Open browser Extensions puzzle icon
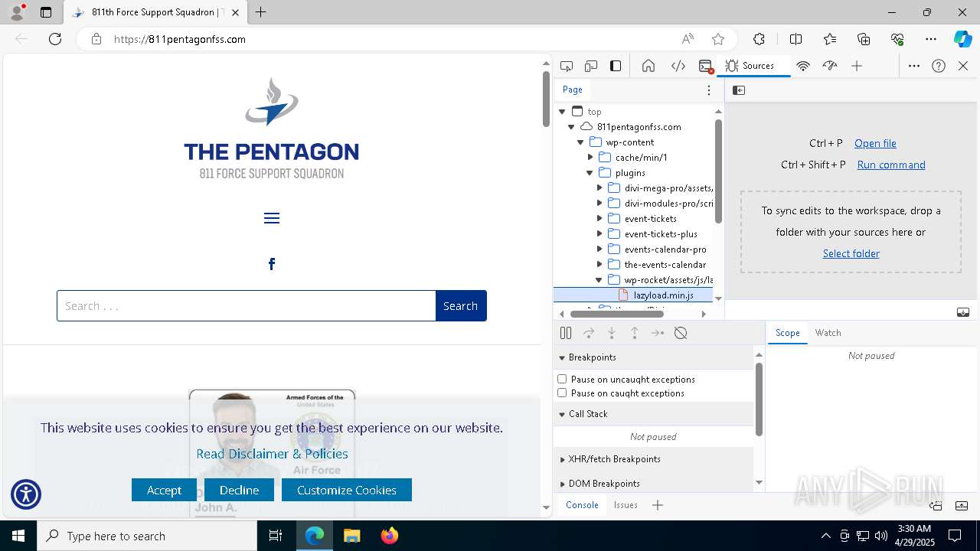Image resolution: width=980 pixels, height=551 pixels. tap(759, 39)
